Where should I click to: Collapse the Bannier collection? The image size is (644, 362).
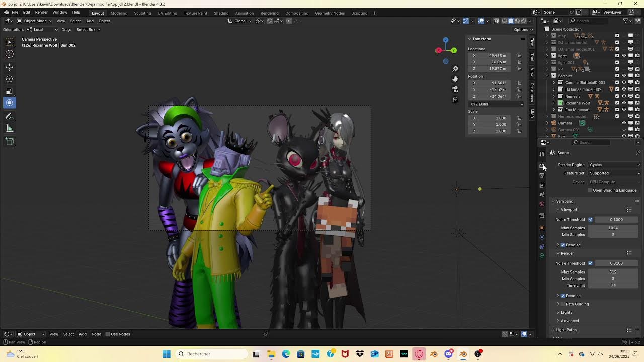[547, 76]
